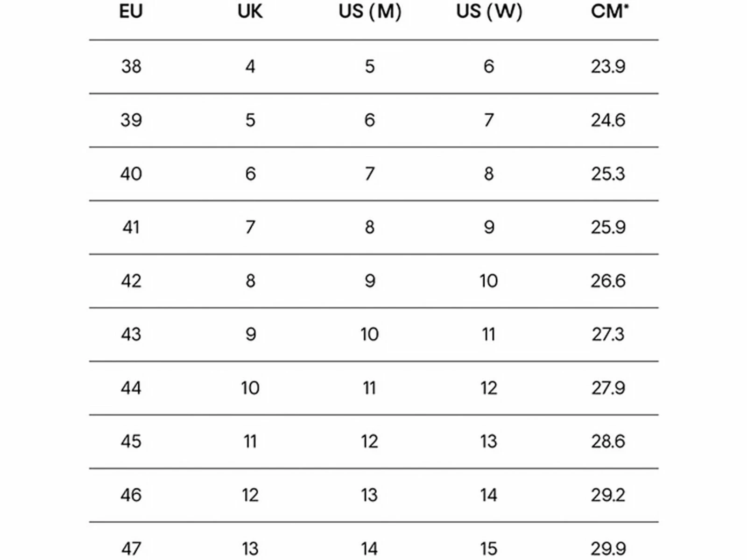Viewport: 747px width, 560px height.
Task: Click the 26.6 CM value
Action: click(x=608, y=281)
